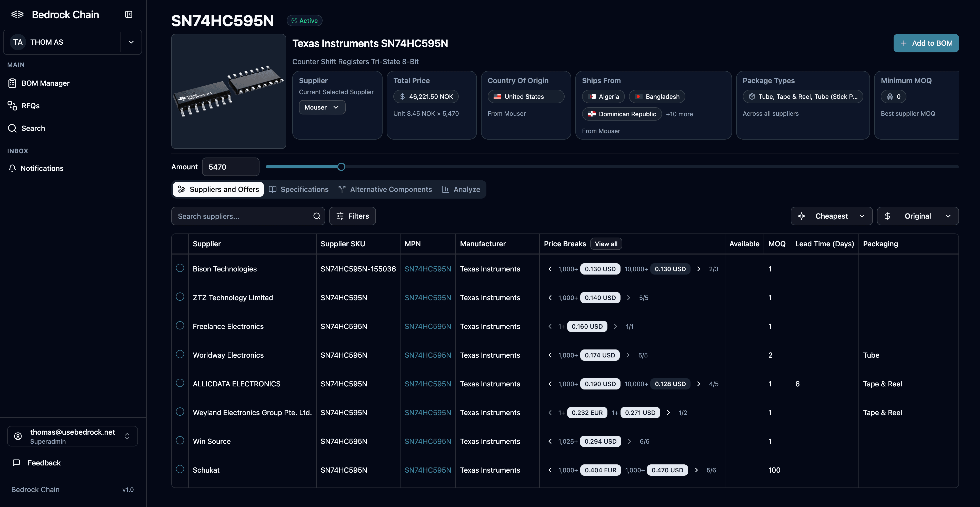Open the THOM AS organization dropdown chevron
The image size is (980, 507).
[131, 42]
